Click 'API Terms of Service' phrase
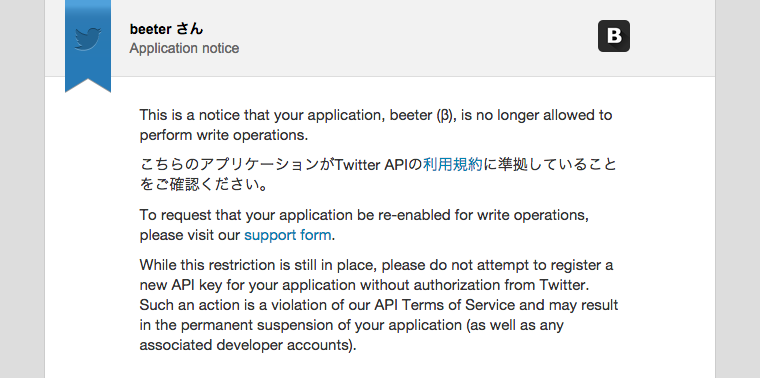Screen dimensions: 760x378 [444, 305]
